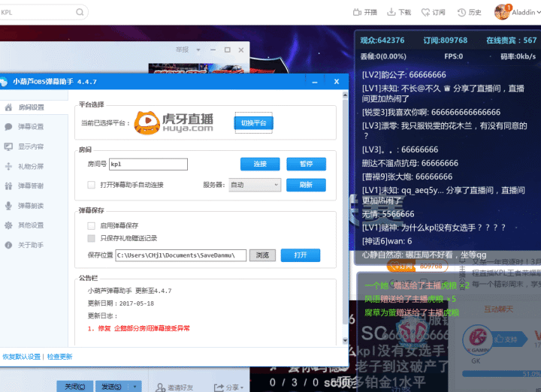541x392 pixels.
Task: Click the car banner thumbnail in chat window
Action: (197, 68)
